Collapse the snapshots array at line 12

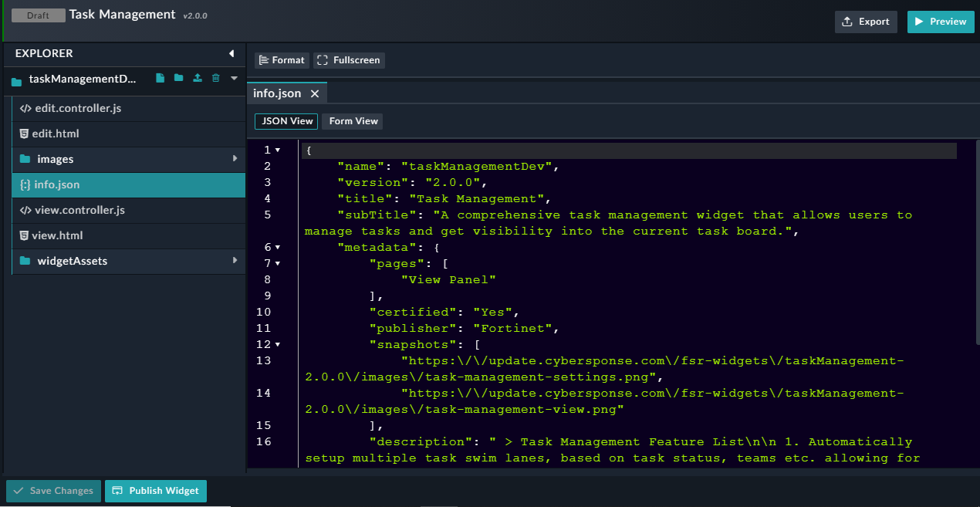pyautogui.click(x=278, y=344)
